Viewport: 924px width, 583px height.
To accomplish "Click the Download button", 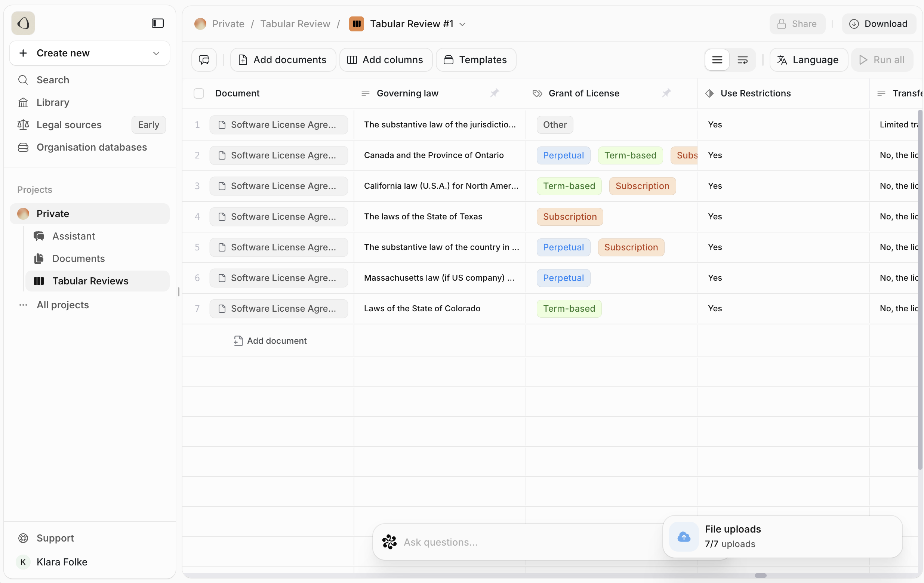I will tap(878, 24).
